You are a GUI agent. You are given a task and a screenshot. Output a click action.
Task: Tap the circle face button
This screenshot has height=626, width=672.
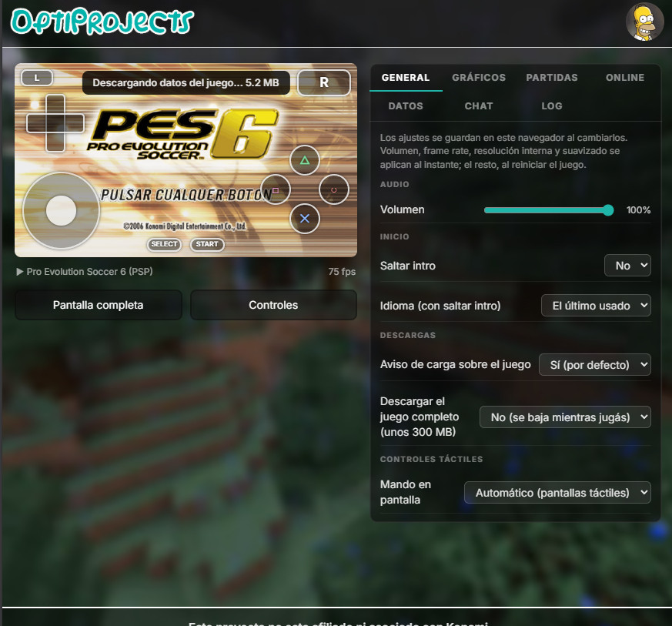click(334, 189)
